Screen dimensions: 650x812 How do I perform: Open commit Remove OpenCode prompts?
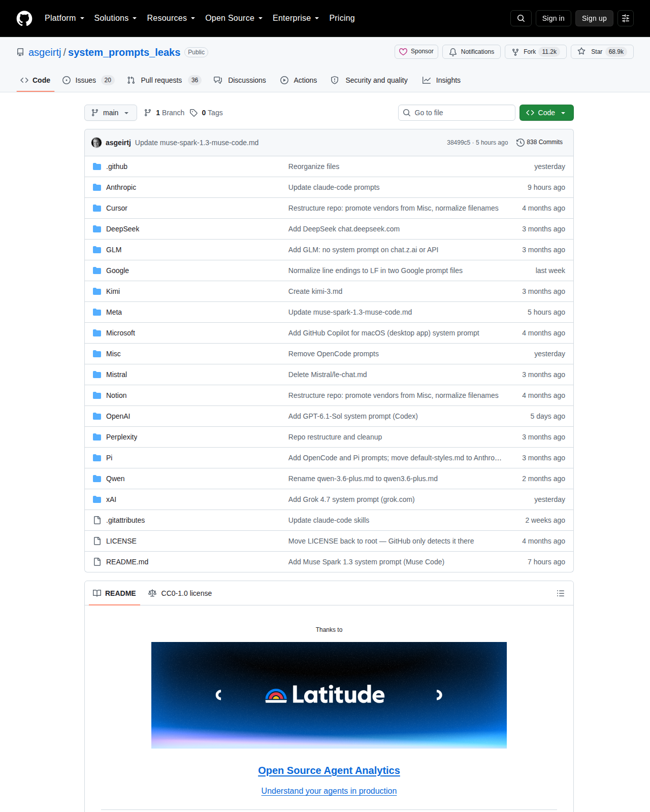(x=334, y=354)
